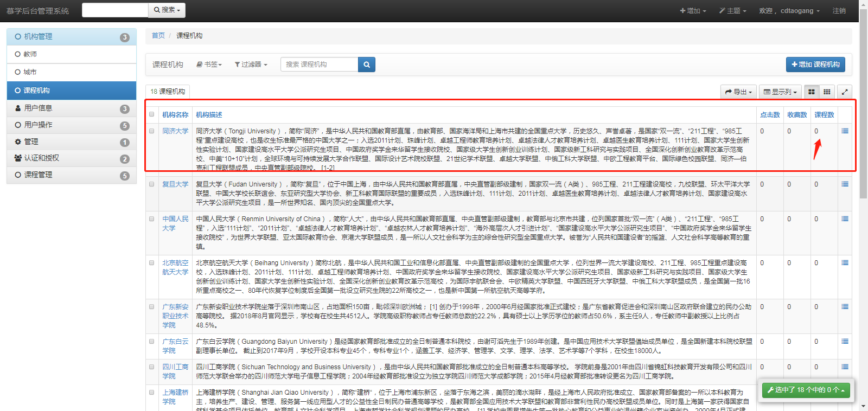Tick the checkbox for 复旦大学 row
Screen dimensions: 868x411
152,184
